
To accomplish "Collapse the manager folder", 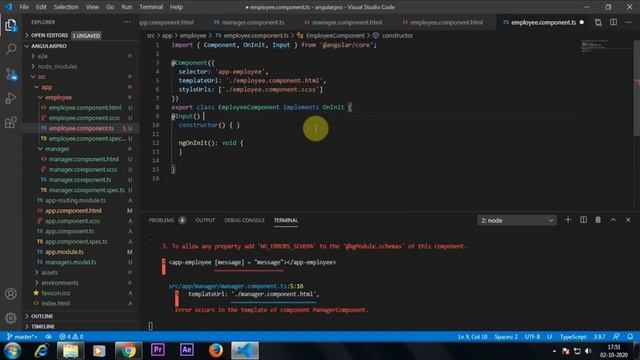I will click(x=57, y=149).
